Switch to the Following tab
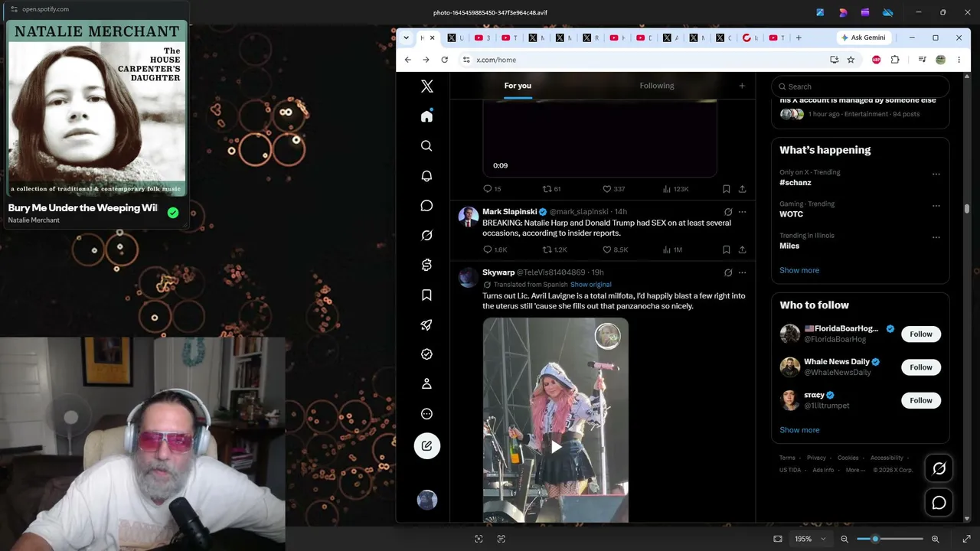The image size is (980, 551). coord(657,86)
